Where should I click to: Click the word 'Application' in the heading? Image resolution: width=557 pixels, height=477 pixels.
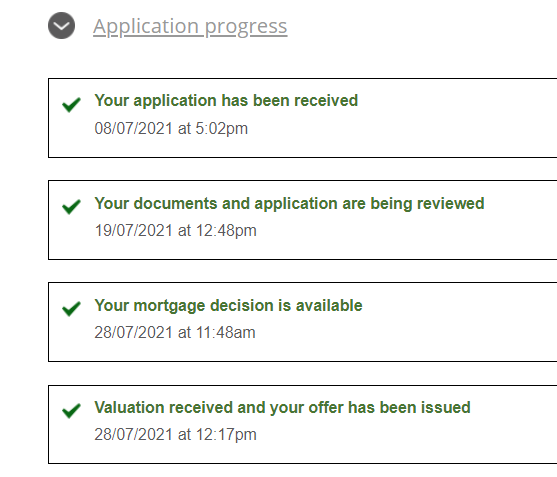(x=146, y=27)
